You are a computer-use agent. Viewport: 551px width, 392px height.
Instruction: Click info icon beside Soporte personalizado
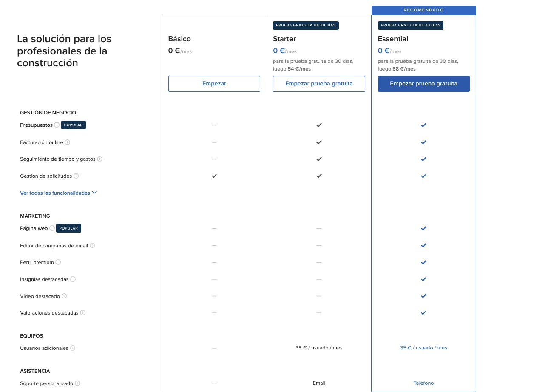pyautogui.click(x=77, y=383)
